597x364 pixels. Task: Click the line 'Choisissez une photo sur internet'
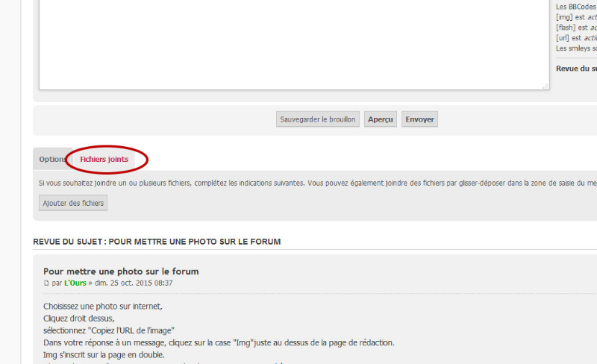coord(102,306)
